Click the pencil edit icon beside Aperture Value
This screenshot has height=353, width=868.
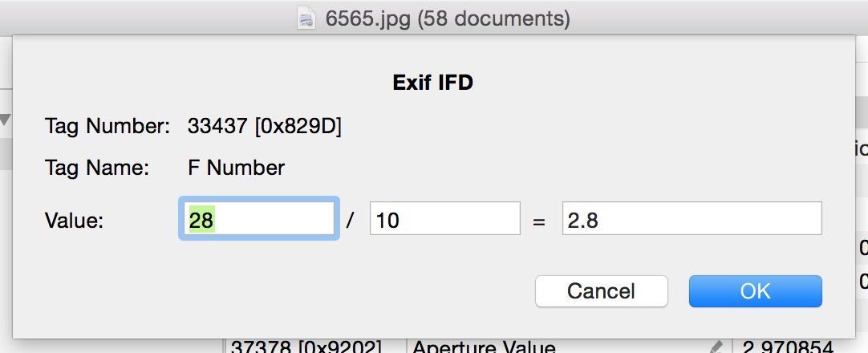click(716, 347)
